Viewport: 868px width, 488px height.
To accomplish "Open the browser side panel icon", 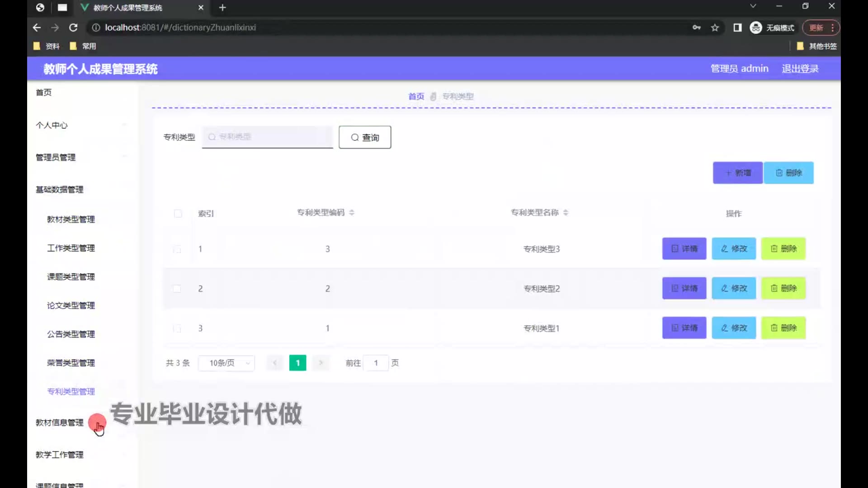I will (x=737, y=28).
